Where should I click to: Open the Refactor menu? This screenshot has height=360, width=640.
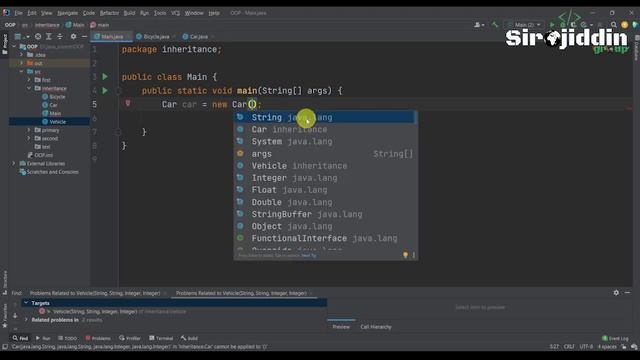[109, 13]
